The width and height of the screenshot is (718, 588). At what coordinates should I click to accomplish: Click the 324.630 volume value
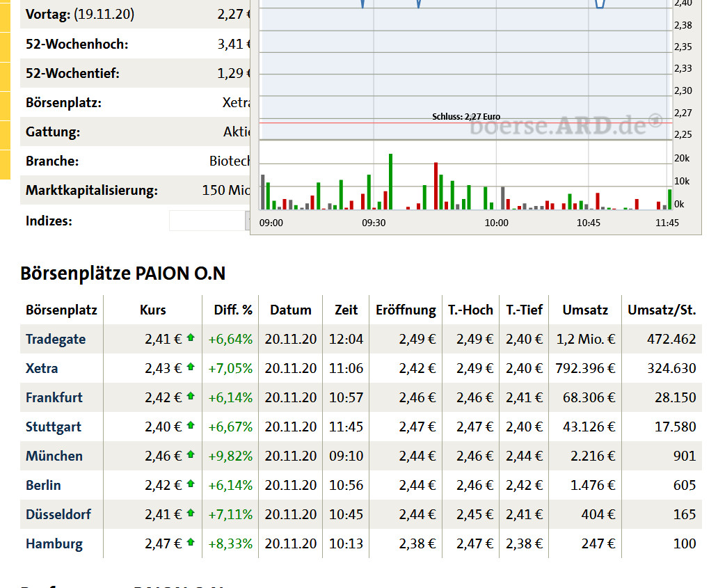coord(671,369)
